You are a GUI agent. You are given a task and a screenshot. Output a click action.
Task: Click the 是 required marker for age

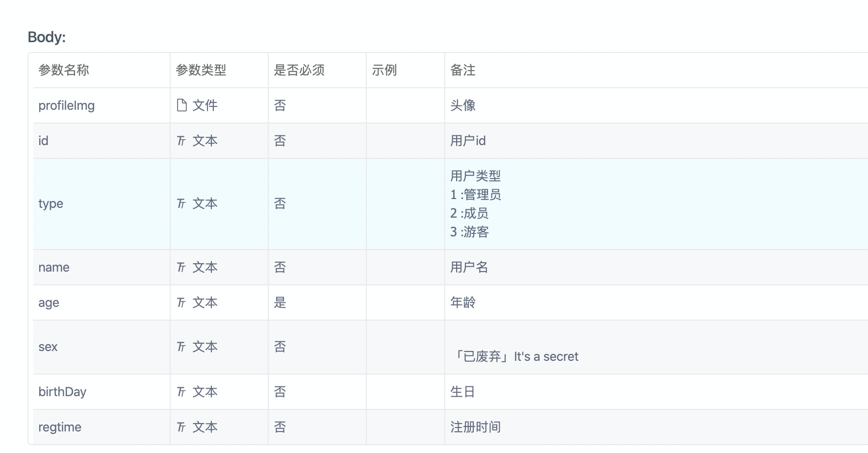click(x=280, y=302)
